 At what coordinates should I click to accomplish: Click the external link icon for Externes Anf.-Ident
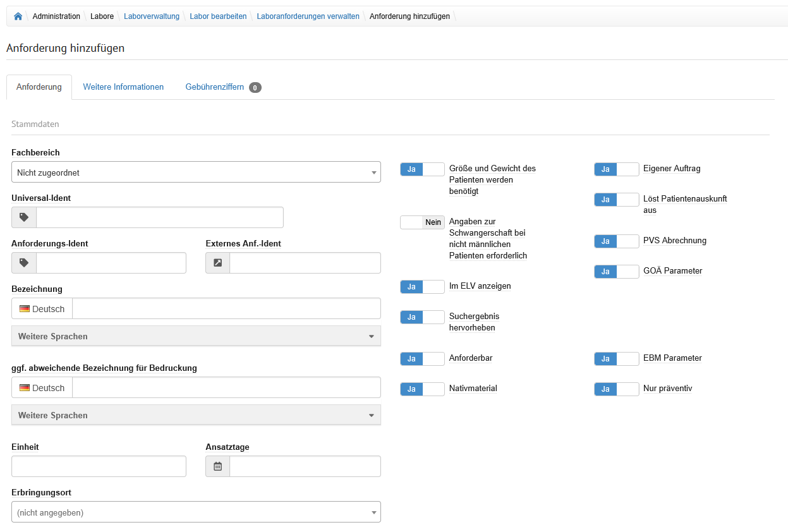[218, 263]
